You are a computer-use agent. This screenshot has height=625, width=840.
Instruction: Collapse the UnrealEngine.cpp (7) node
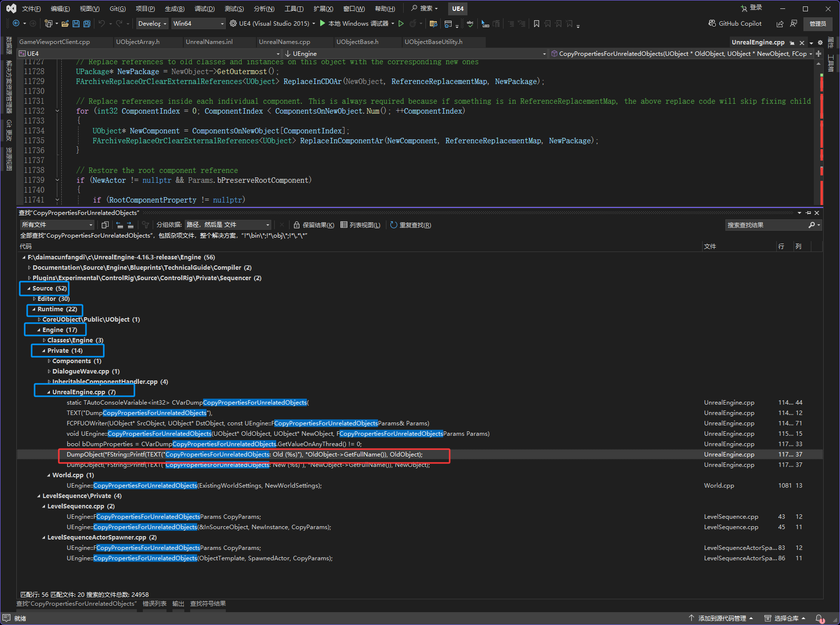tap(48, 392)
